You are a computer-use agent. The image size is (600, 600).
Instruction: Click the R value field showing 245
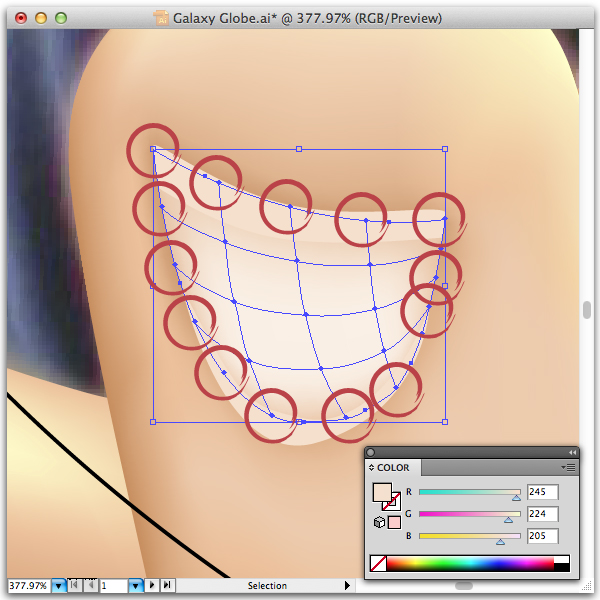543,492
